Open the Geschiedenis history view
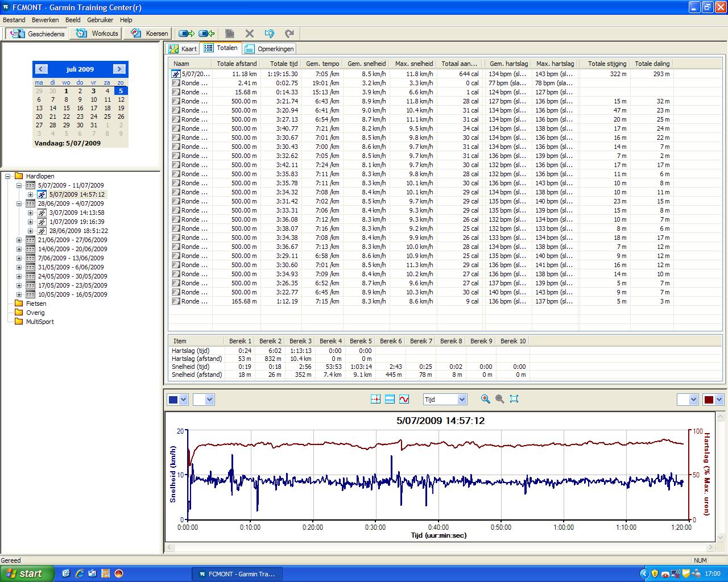The height and width of the screenshot is (582, 728). (x=37, y=34)
